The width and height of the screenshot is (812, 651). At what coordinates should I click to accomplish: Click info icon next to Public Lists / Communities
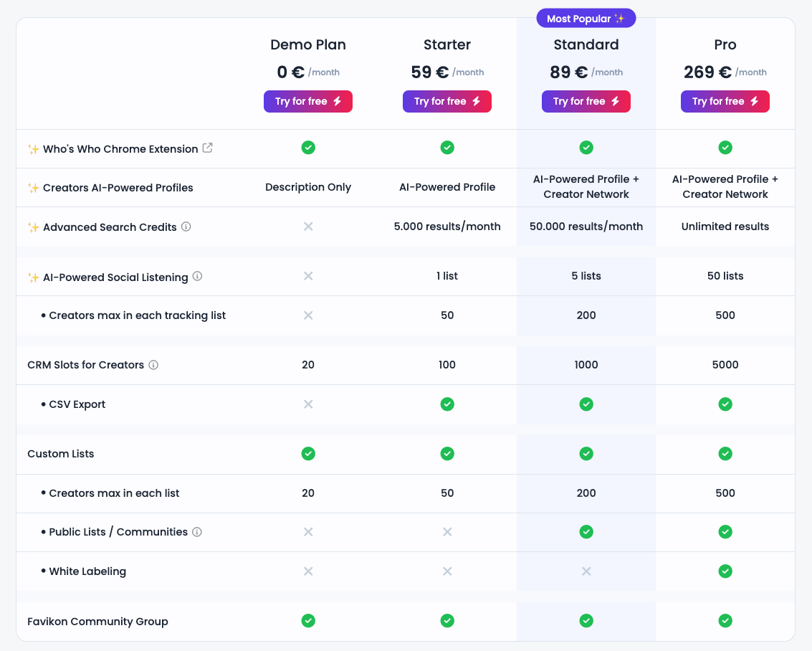point(197,532)
